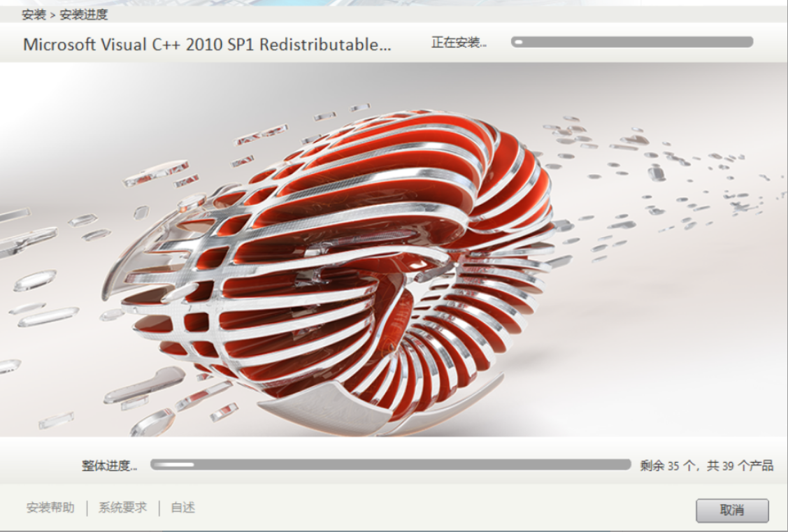788x532 pixels.
Task: Select the 安装 breadcrumb item
Action: [34, 15]
